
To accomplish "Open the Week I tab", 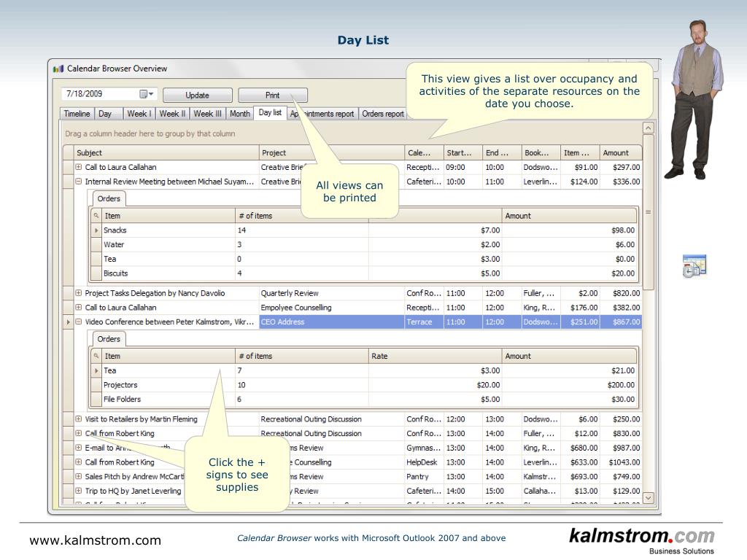I will [139, 114].
